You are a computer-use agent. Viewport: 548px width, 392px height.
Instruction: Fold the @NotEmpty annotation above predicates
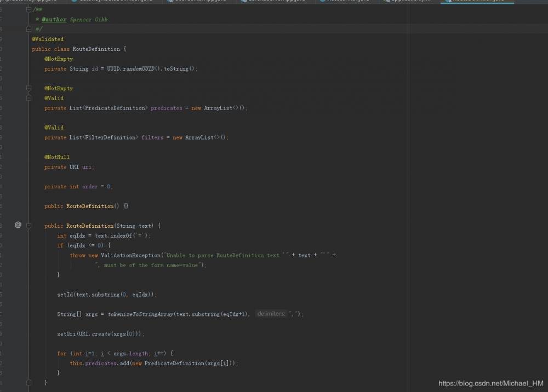click(28, 88)
